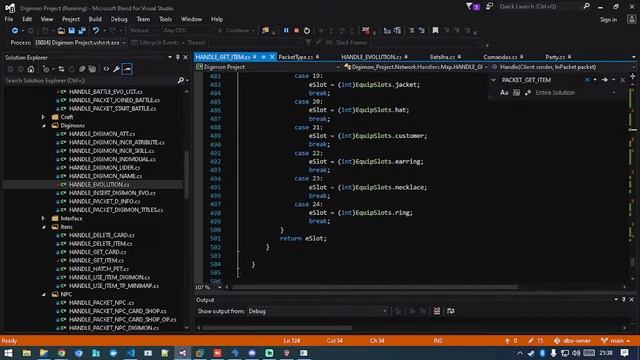Image resolution: width=640 pixels, height=360 pixels.
Task: Click the Solution Explorer search magnifier icon
Action: tap(181, 81)
